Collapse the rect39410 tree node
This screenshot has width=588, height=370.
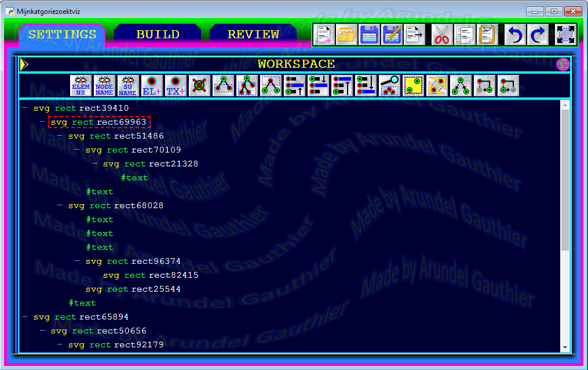click(x=25, y=108)
